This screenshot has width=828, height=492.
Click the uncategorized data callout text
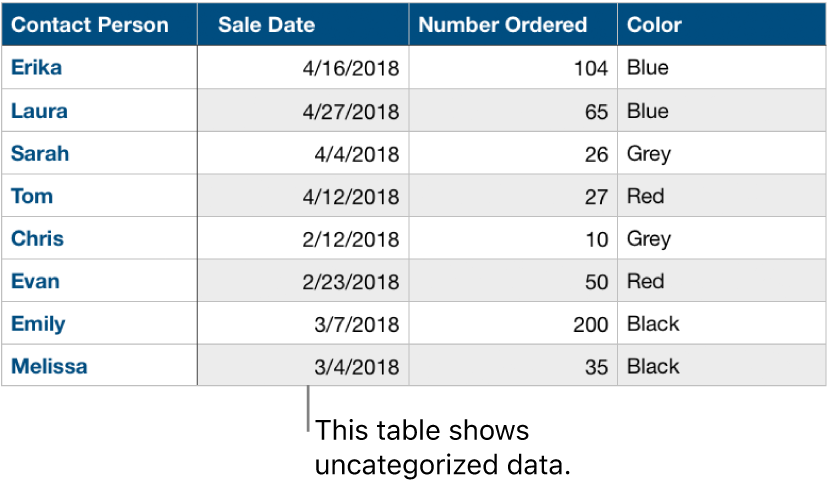point(446,448)
